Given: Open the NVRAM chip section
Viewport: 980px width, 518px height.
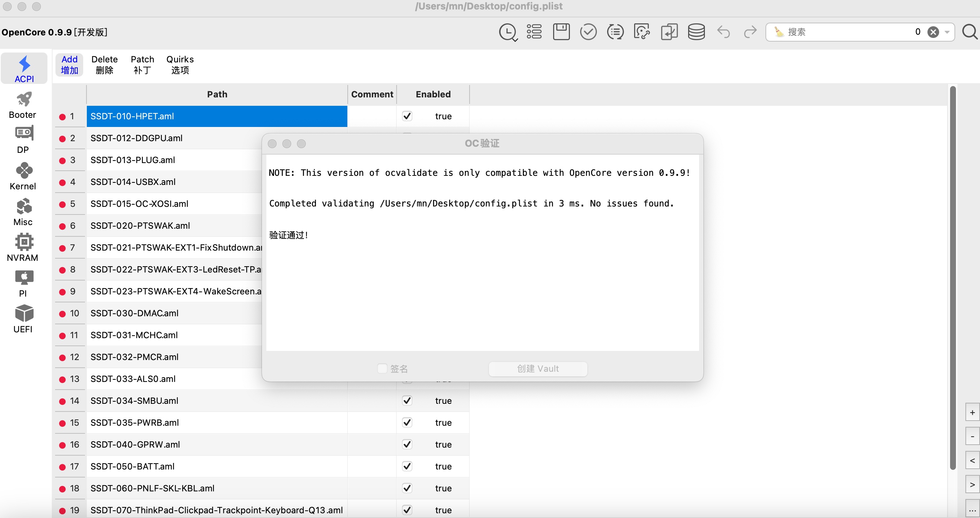Looking at the screenshot, I should pyautogui.click(x=23, y=248).
